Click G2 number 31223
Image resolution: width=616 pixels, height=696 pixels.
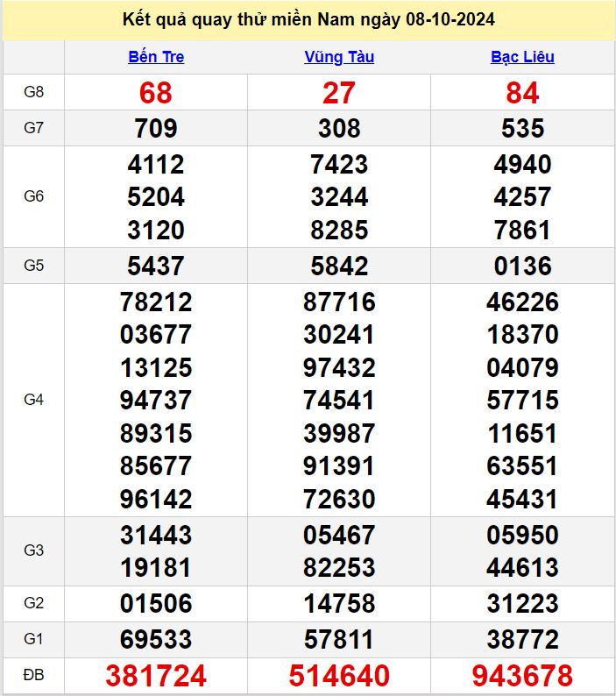tap(522, 603)
